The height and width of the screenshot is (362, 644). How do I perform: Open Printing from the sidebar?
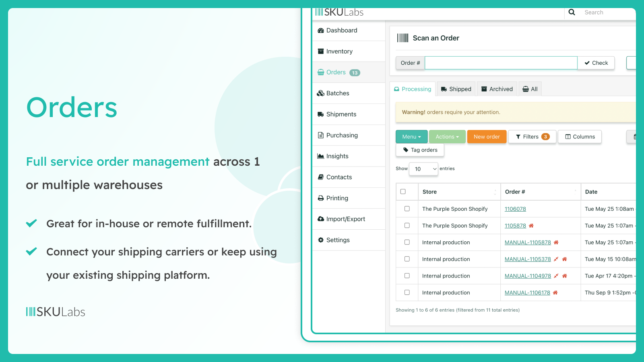[x=349, y=198]
